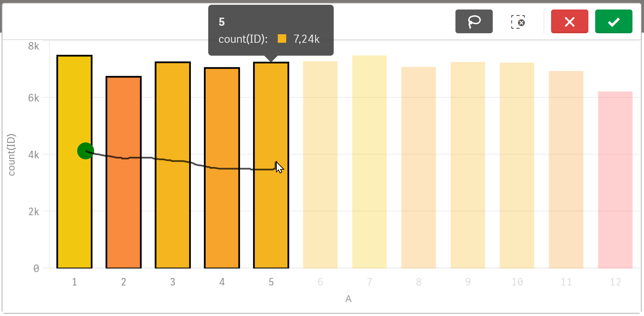Click the count(ID) y-axis title
This screenshot has height=316, width=644.
pyautogui.click(x=12, y=155)
